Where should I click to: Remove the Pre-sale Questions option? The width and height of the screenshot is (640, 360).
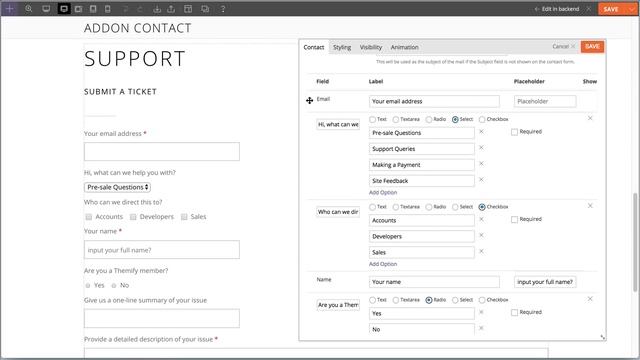(x=481, y=131)
